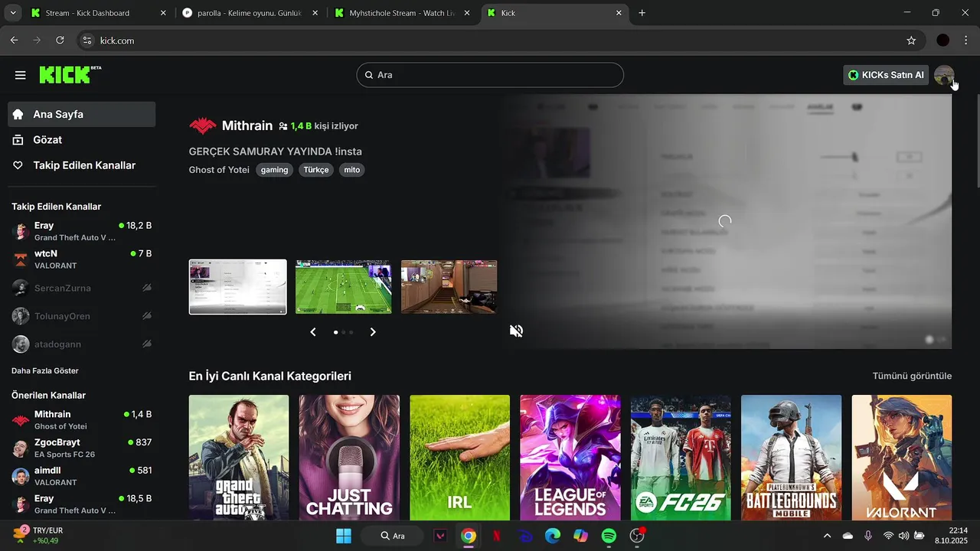Open taskbar volume control
The width and height of the screenshot is (980, 551).
(x=903, y=536)
